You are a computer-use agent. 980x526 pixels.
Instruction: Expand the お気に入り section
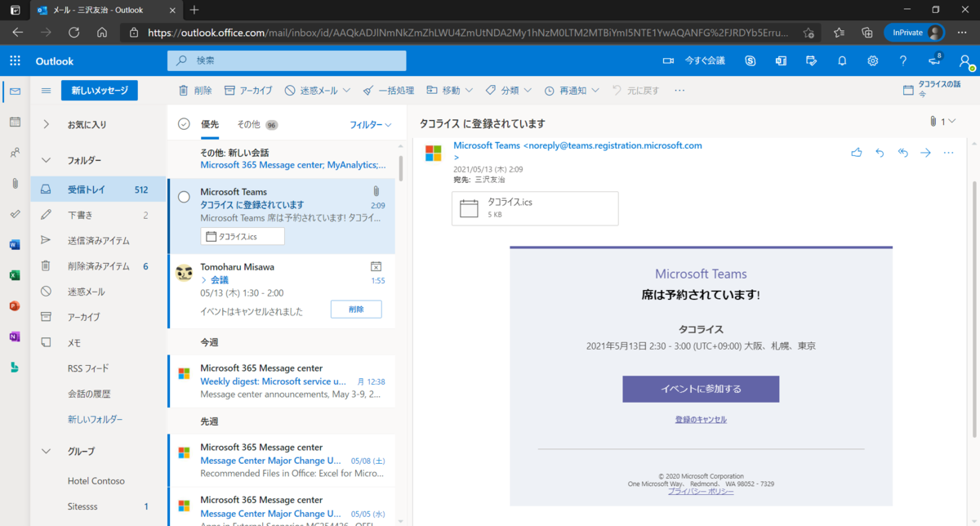pos(46,125)
